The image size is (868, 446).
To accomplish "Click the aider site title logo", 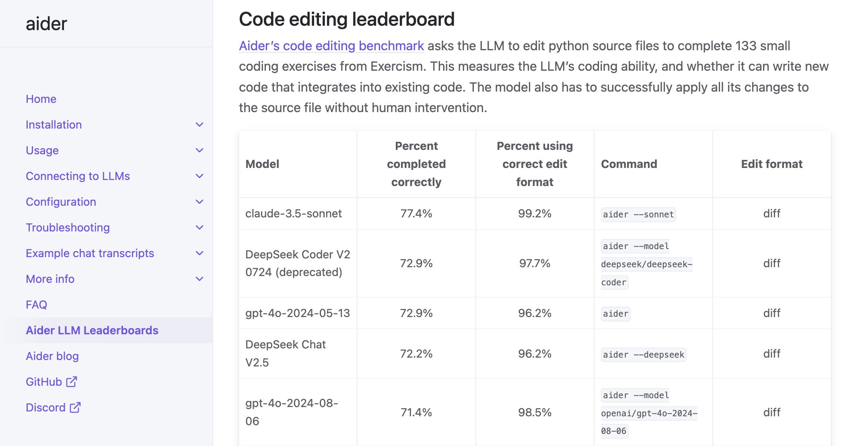I will [46, 24].
